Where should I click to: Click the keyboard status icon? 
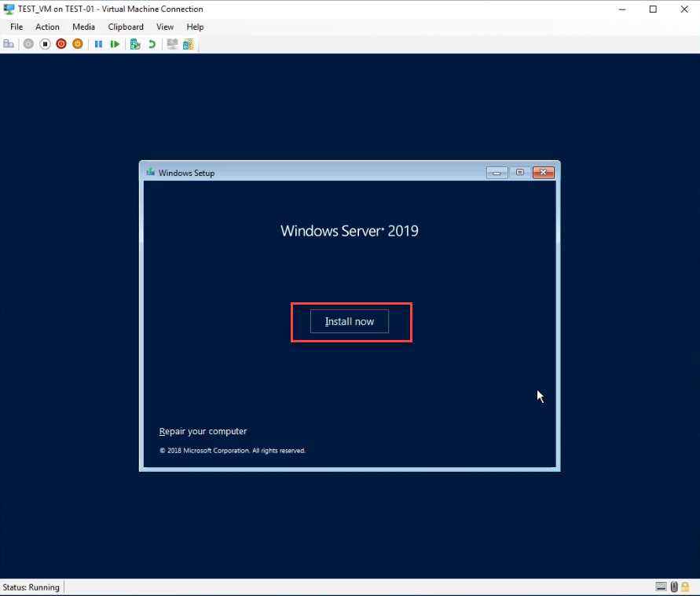coord(661,587)
